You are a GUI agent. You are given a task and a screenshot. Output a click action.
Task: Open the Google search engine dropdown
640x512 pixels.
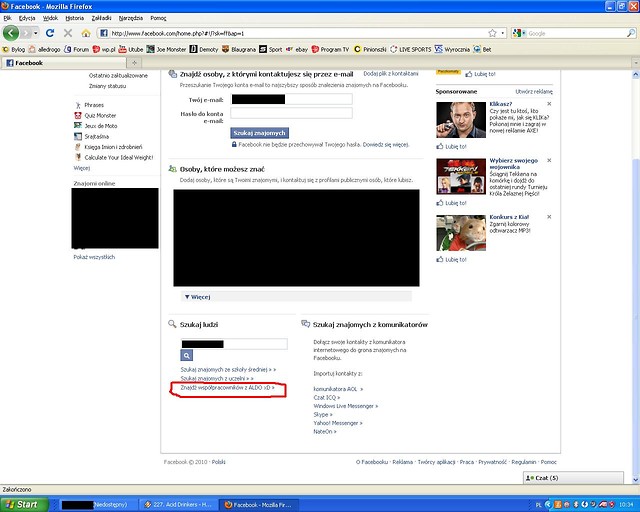click(519, 33)
